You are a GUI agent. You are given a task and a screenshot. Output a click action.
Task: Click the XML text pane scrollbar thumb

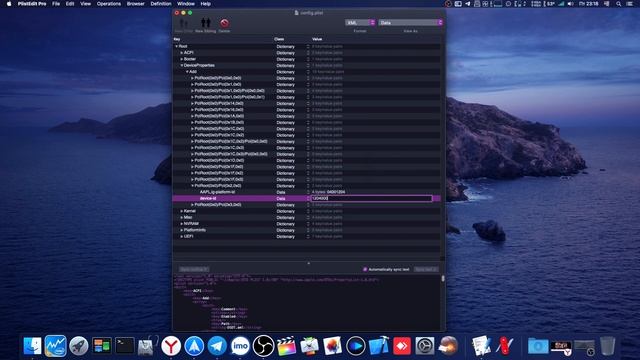click(443, 278)
